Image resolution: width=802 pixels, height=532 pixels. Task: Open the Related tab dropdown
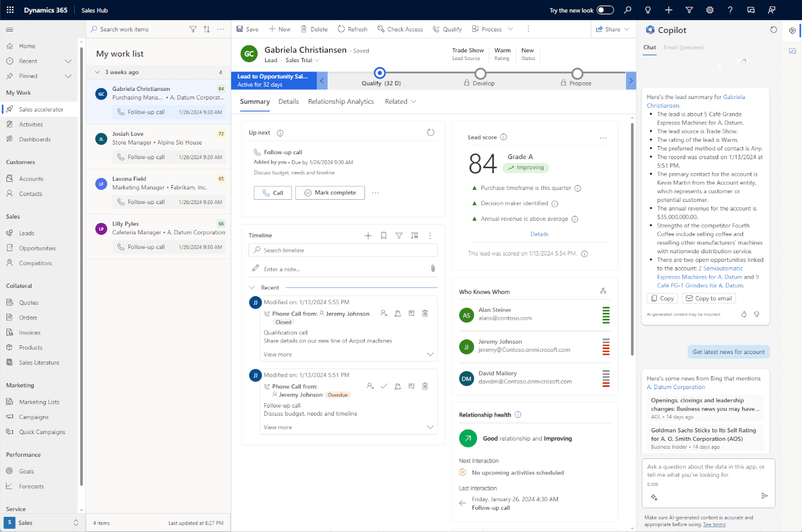pyautogui.click(x=401, y=101)
